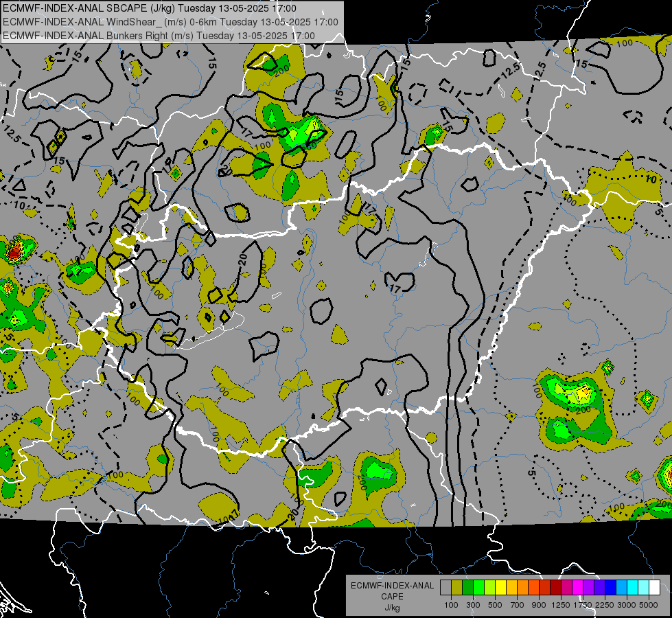The height and width of the screenshot is (618, 672).
Task: Click the legend's J/kg unit label
Action: 392,608
